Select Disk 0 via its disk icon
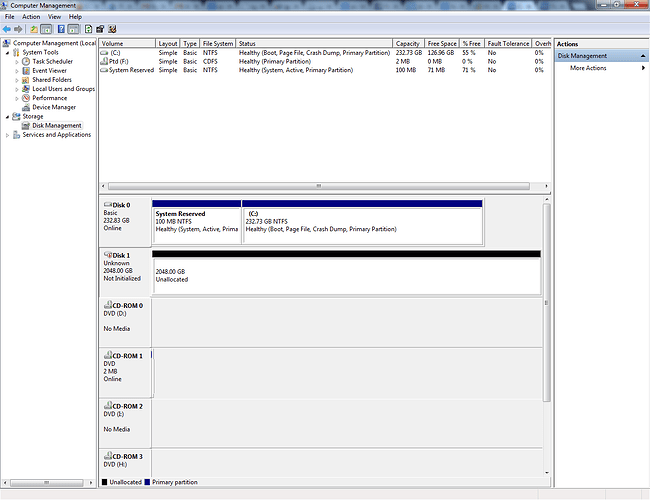 (x=108, y=205)
